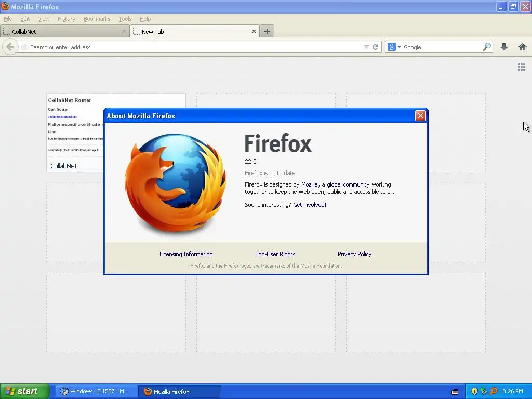Image resolution: width=532 pixels, height=399 pixels.
Task: Click the keyboard icon in taskbar
Action: tap(455, 392)
